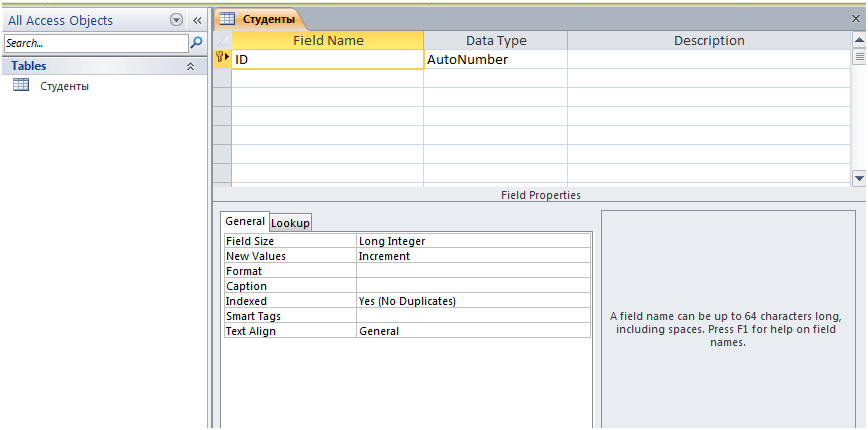Switch to the Lookup properties tab
Image resolution: width=868 pixels, height=430 pixels.
(291, 222)
